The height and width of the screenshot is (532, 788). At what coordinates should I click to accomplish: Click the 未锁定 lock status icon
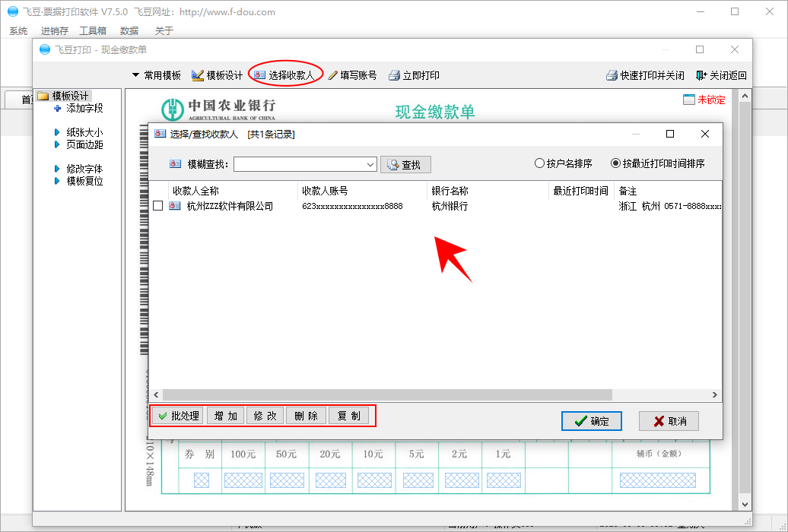(689, 100)
